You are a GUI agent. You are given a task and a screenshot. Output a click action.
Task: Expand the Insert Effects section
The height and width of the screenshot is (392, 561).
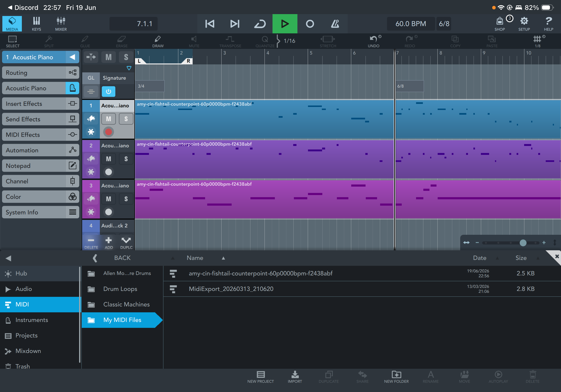click(41, 104)
